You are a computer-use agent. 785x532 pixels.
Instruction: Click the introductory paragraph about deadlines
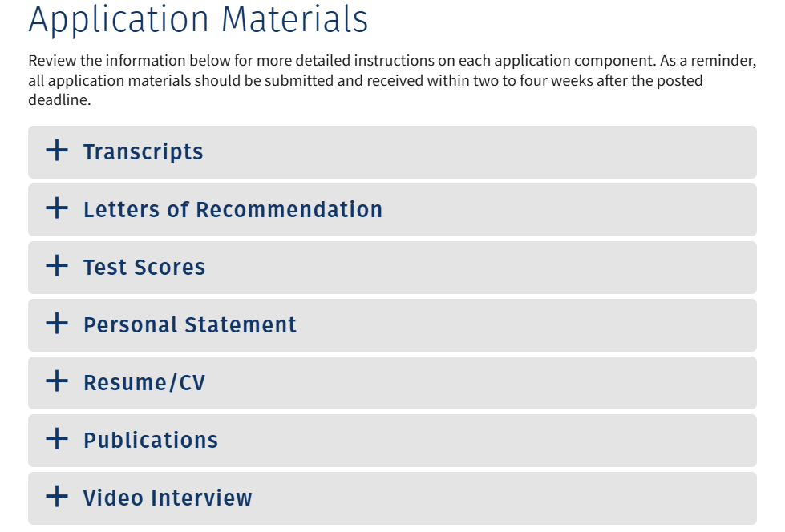click(x=392, y=80)
